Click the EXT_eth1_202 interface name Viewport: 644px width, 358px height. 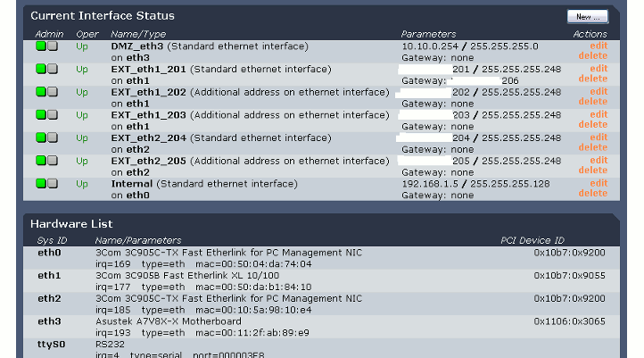pos(136,92)
